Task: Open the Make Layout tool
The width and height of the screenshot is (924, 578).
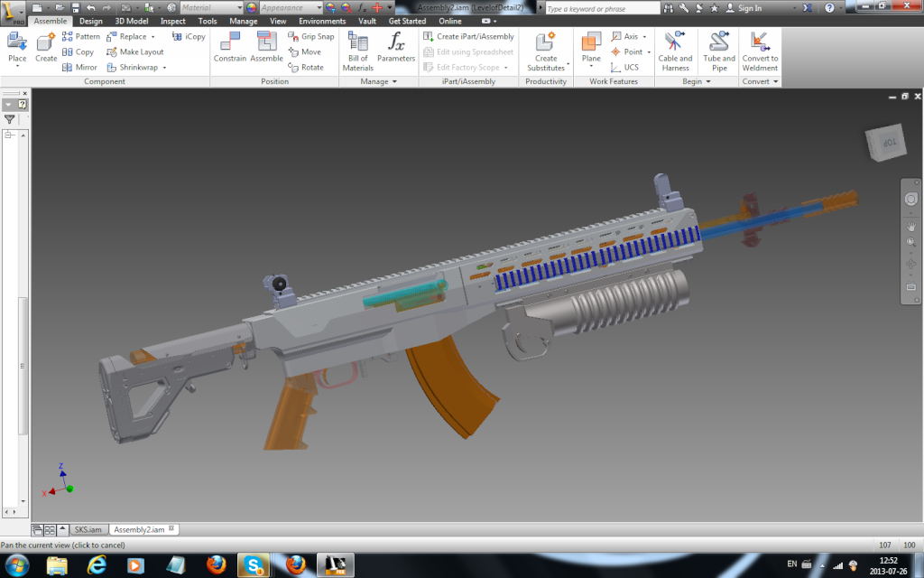Action: click(x=135, y=51)
